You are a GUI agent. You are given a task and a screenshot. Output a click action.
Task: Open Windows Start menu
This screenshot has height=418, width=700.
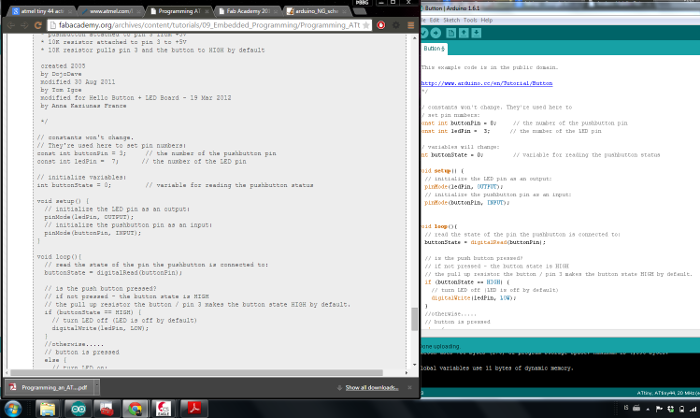[x=12, y=409]
